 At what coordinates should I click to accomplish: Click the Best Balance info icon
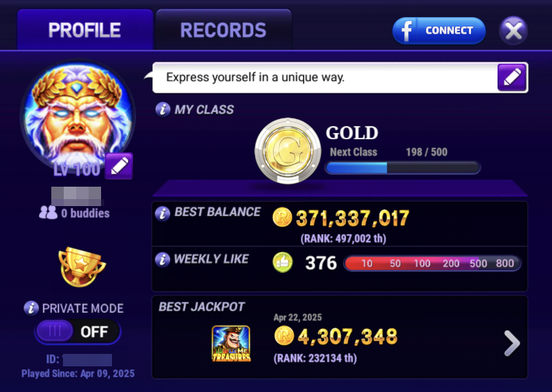click(x=162, y=213)
